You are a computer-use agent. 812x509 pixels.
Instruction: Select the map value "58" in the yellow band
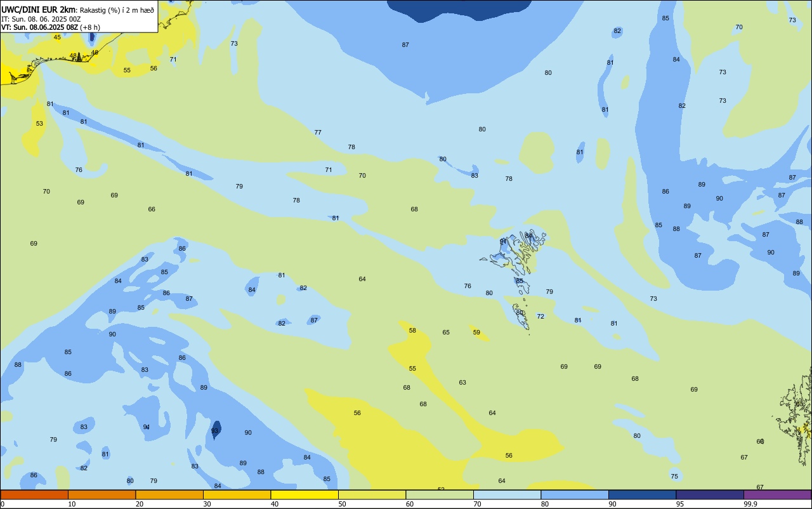coord(412,331)
